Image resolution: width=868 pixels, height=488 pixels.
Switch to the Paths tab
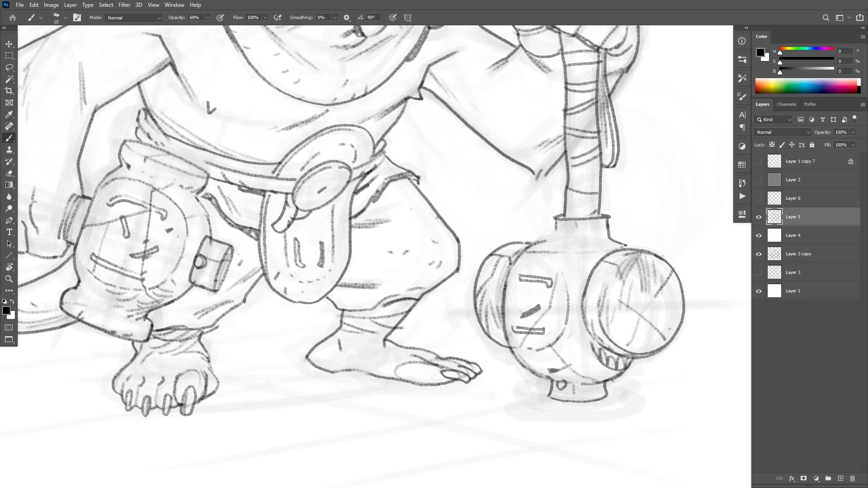810,104
